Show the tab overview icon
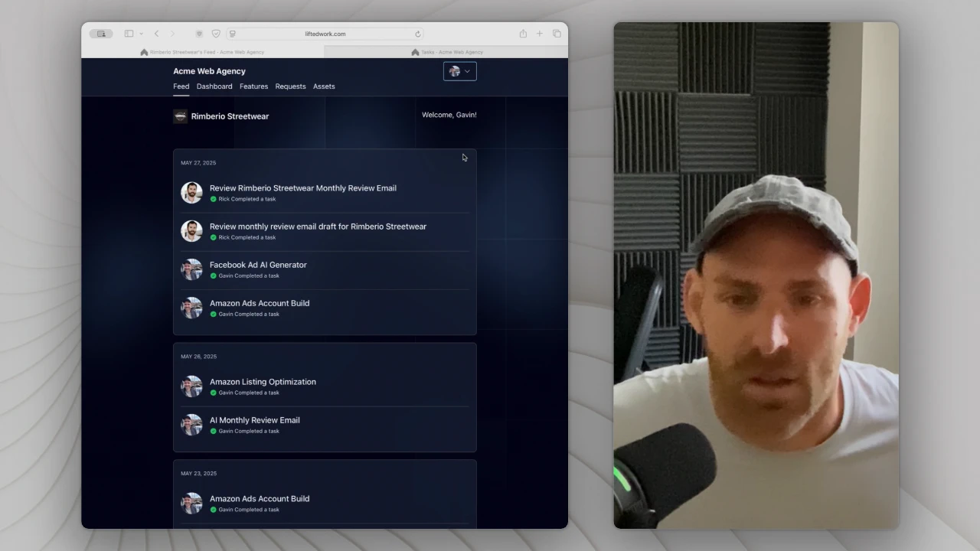This screenshot has width=980, height=551. point(557,34)
